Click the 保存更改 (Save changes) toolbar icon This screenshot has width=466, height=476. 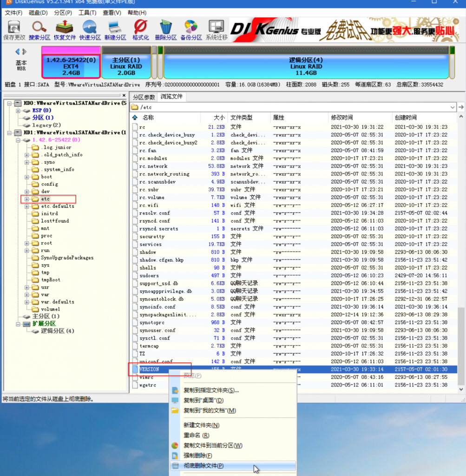14,30
